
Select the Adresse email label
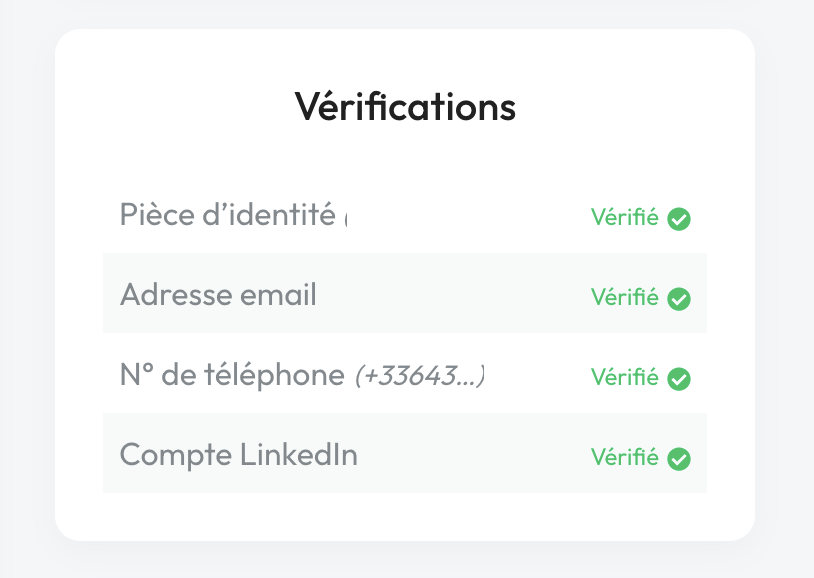(218, 295)
